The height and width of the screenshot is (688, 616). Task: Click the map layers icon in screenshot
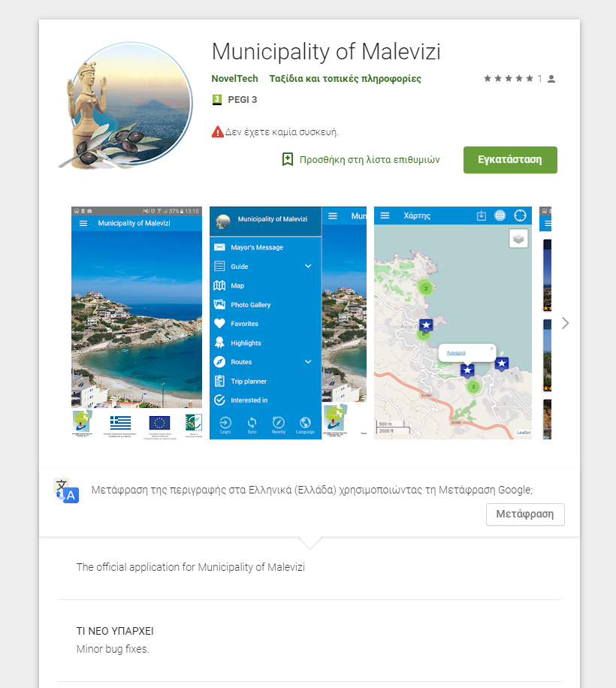tap(518, 238)
